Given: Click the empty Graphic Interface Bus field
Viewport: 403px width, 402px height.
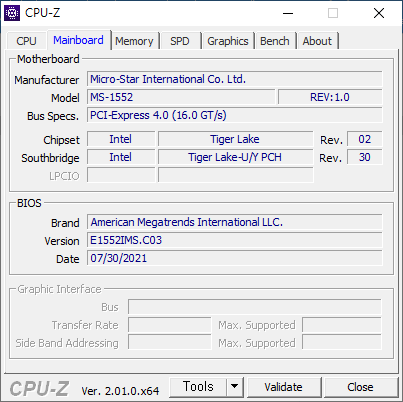Looking at the screenshot, I should (255, 307).
